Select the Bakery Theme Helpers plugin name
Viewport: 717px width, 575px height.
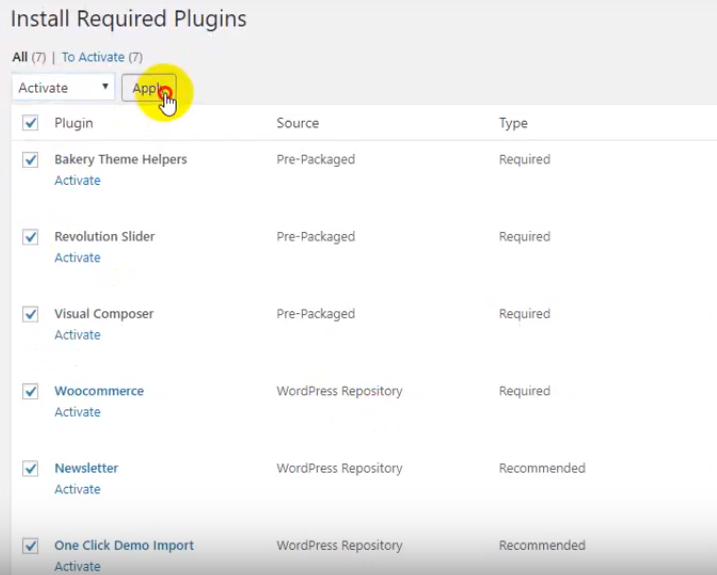121,159
